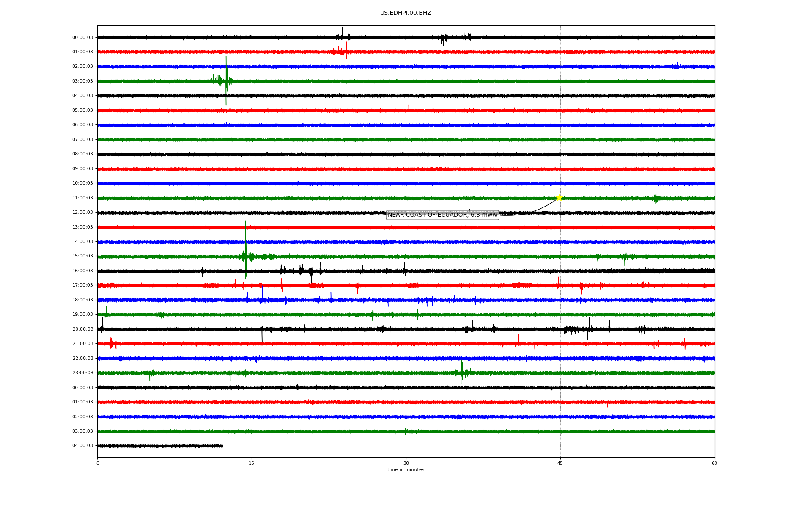812x508 pixels.
Task: Click the NEAR COAST OF ECUADOR annotation box
Action: [442, 215]
